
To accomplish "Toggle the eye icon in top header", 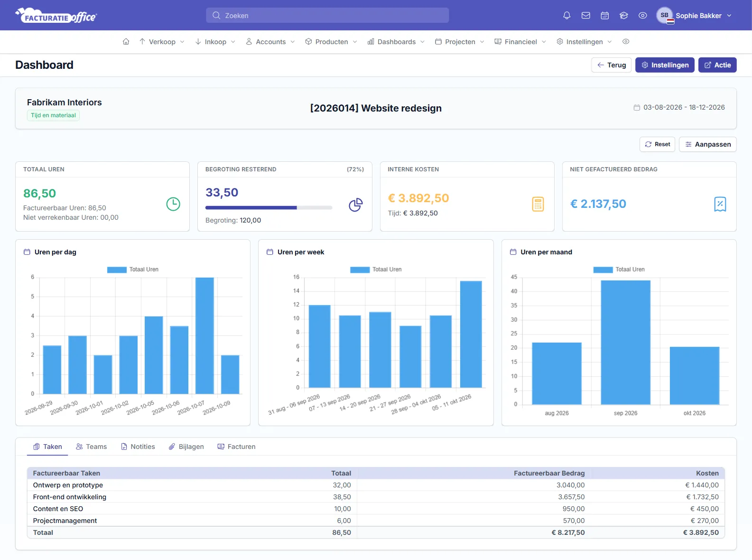I will coord(643,16).
